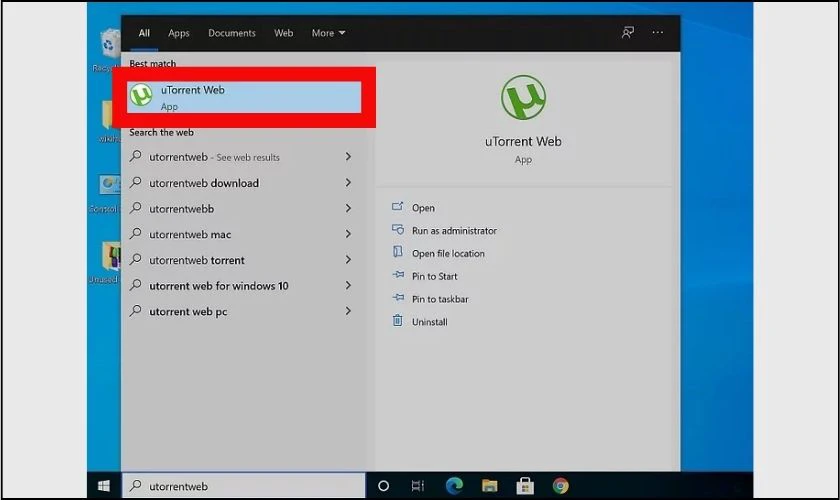The height and width of the screenshot is (500, 840).
Task: Switch to the Apps search tab
Action: 179,33
